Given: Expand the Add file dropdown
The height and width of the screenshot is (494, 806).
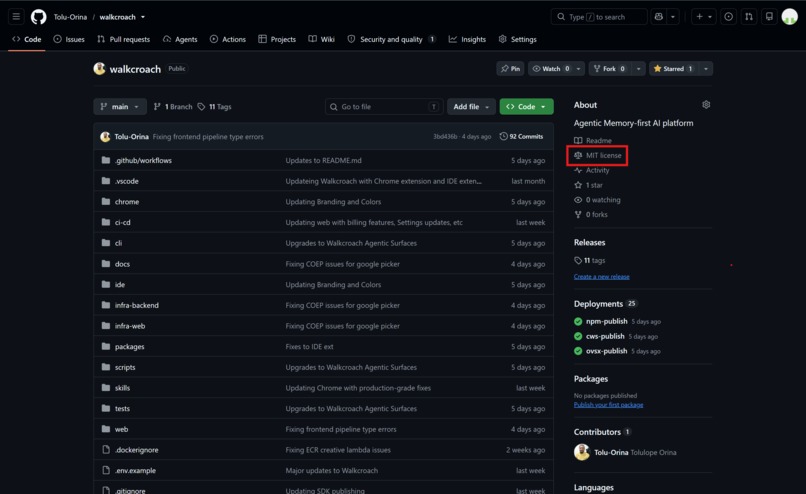Looking at the screenshot, I should 471,106.
